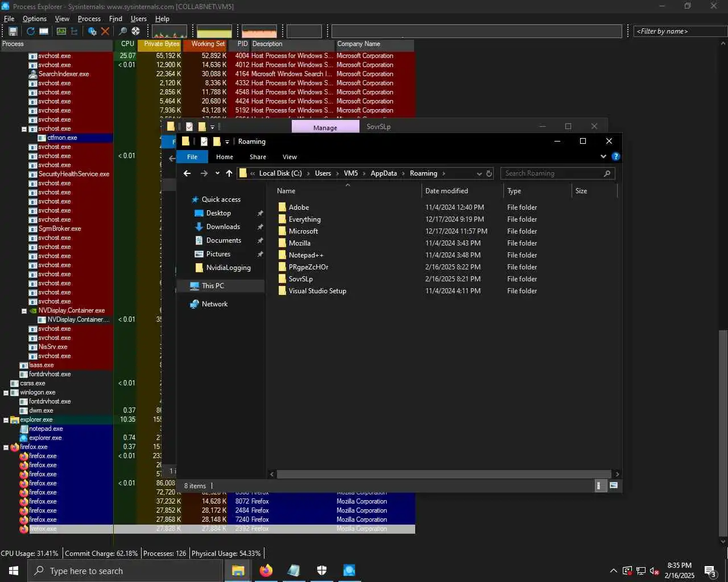Open Windows Security shield taskbar icon
Screen dimensions: 728x582
321,571
